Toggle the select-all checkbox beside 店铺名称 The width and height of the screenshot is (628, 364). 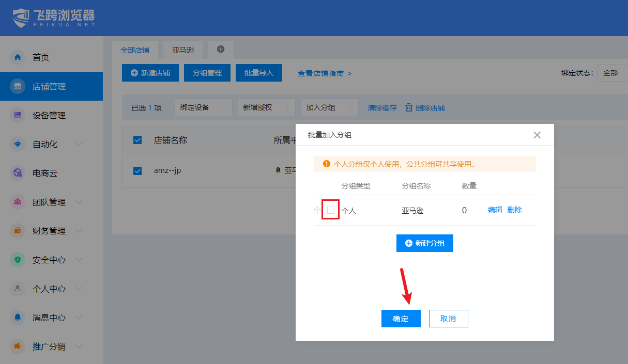[137, 140]
